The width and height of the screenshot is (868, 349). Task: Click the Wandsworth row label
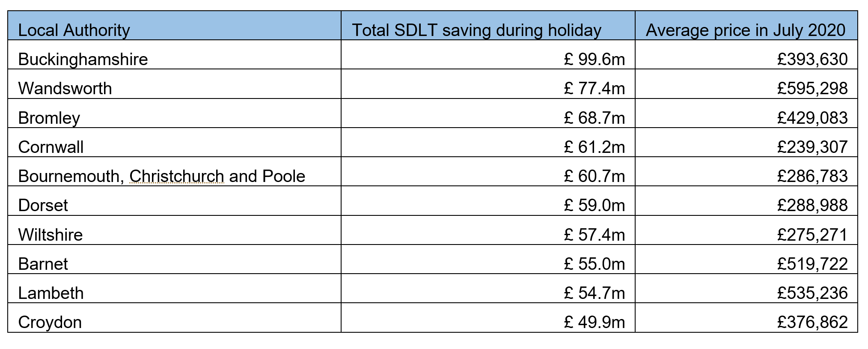coord(65,88)
